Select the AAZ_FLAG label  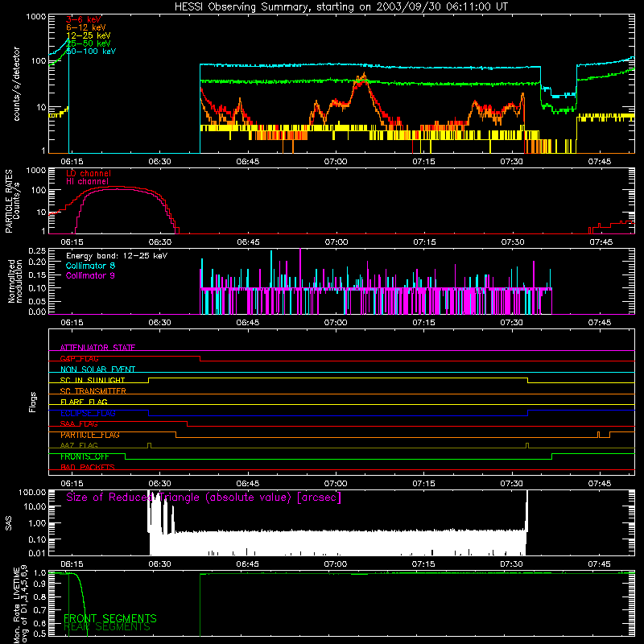coord(79,445)
